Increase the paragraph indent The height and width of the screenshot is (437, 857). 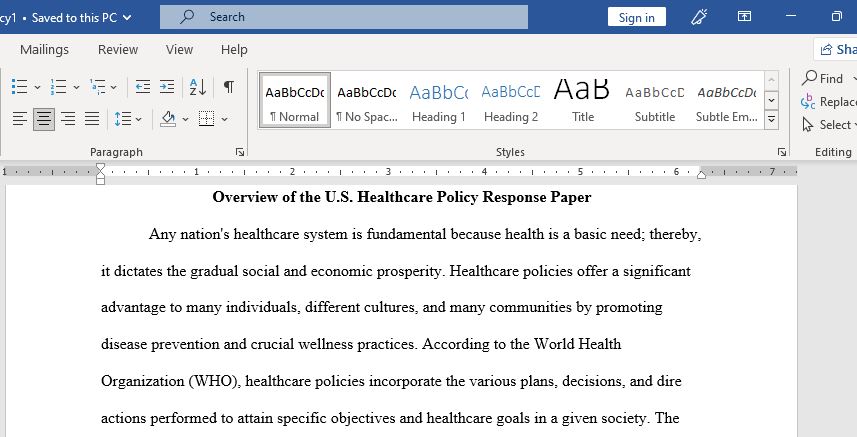pyautogui.click(x=167, y=86)
